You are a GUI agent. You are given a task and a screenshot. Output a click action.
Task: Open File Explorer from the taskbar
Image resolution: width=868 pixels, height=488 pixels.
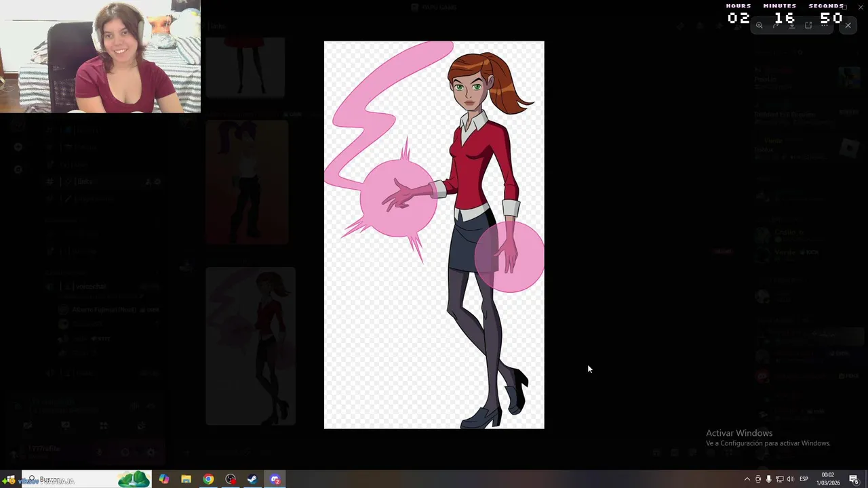(186, 479)
